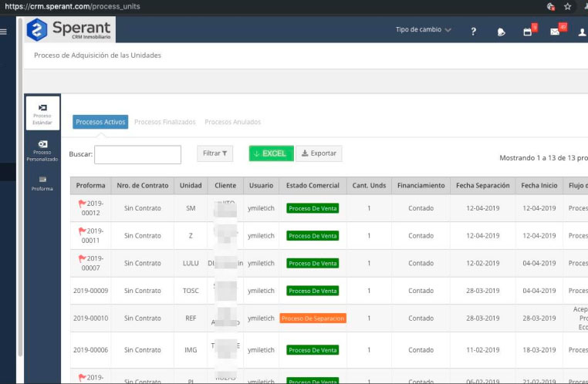Select Proceso Estándar in sidebar
The width and height of the screenshot is (588, 384).
[42, 113]
